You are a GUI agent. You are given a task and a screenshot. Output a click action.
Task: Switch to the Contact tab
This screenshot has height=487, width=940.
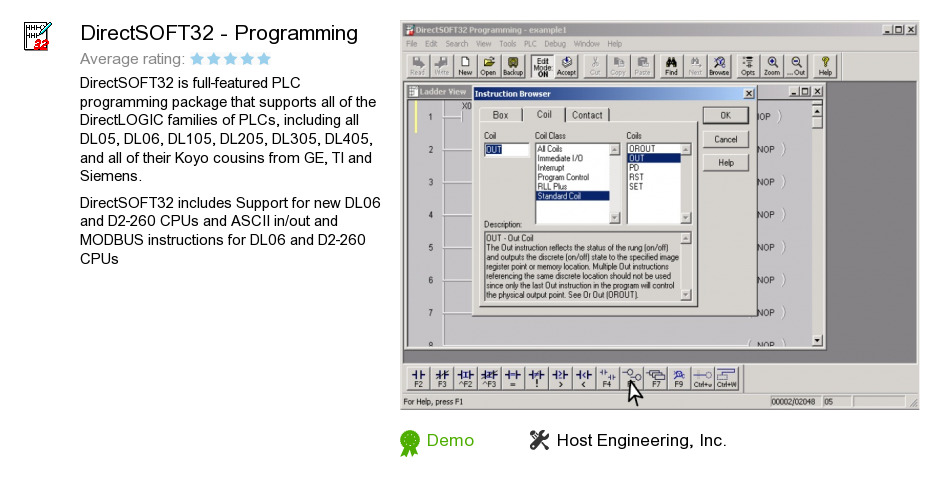[x=587, y=115]
